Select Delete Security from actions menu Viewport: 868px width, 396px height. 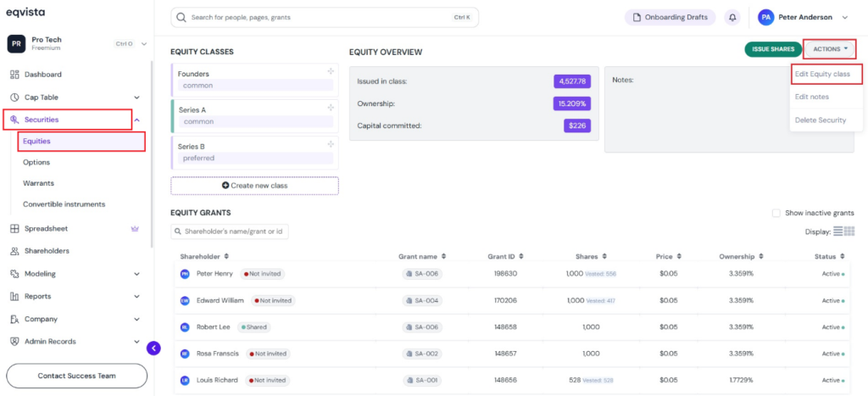821,120
